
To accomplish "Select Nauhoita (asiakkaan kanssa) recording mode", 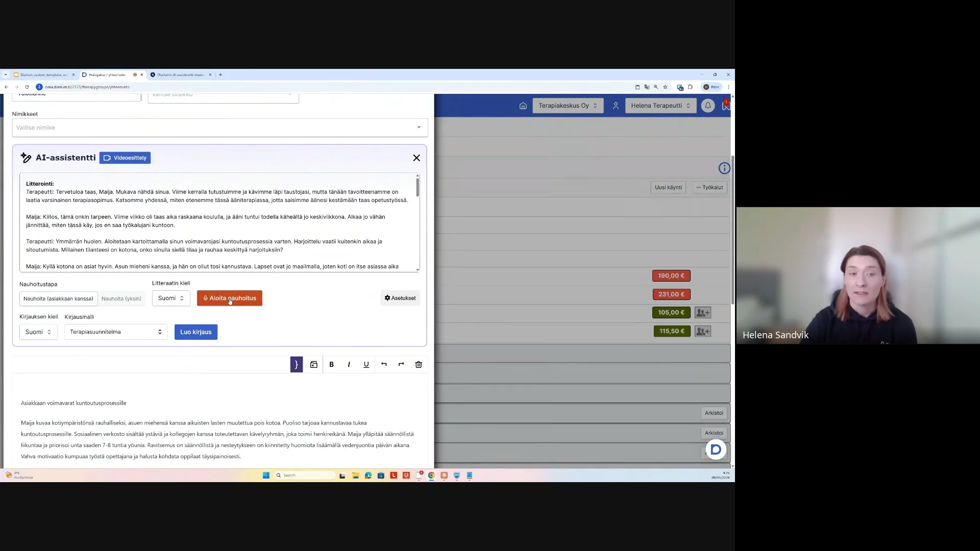I will tap(58, 298).
